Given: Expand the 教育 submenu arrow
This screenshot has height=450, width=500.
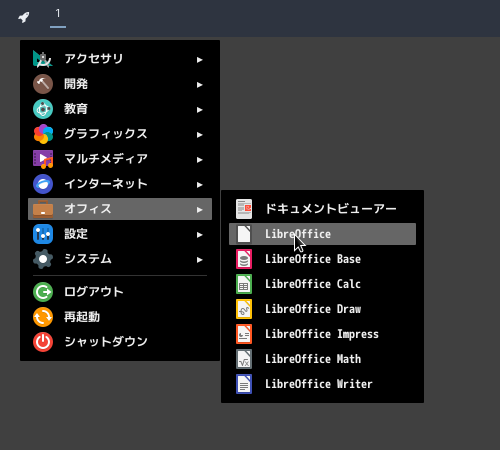Looking at the screenshot, I should pos(199,110).
